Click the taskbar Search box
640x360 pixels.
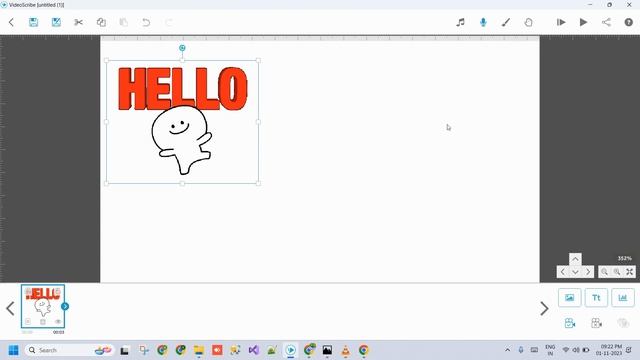pyautogui.click(x=69, y=350)
